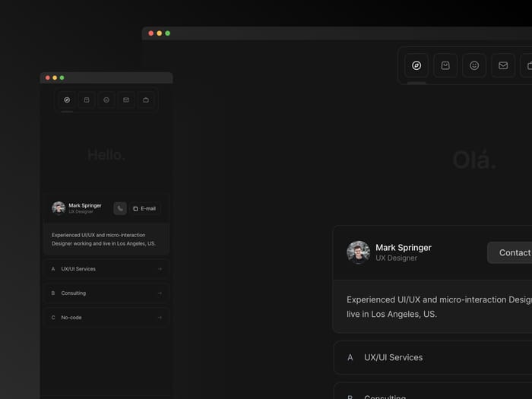Click smiley face icon in large window navbar
The image size is (532, 399).
(x=474, y=65)
